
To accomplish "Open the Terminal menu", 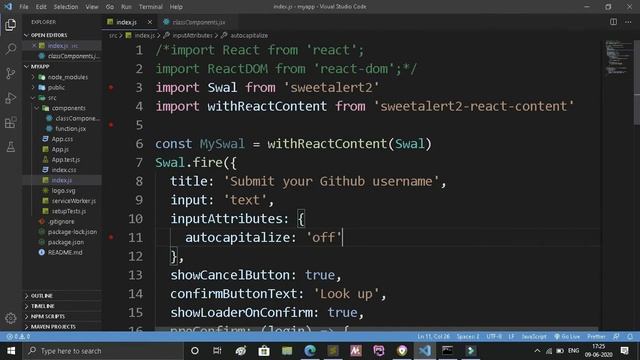I will [x=151, y=7].
